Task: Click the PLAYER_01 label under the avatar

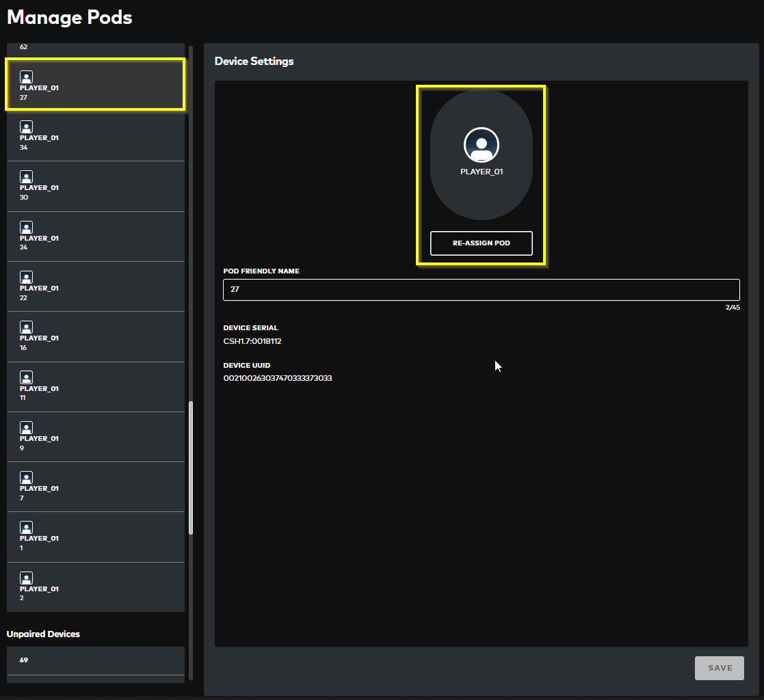Action: [x=482, y=172]
